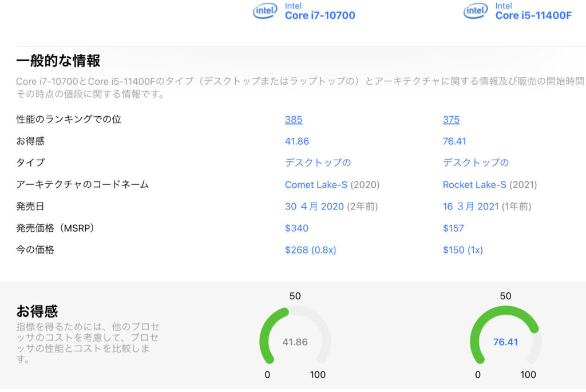586x392 pixels.
Task: Click the 発売価格（MSRP） row label
Action: [x=55, y=228]
